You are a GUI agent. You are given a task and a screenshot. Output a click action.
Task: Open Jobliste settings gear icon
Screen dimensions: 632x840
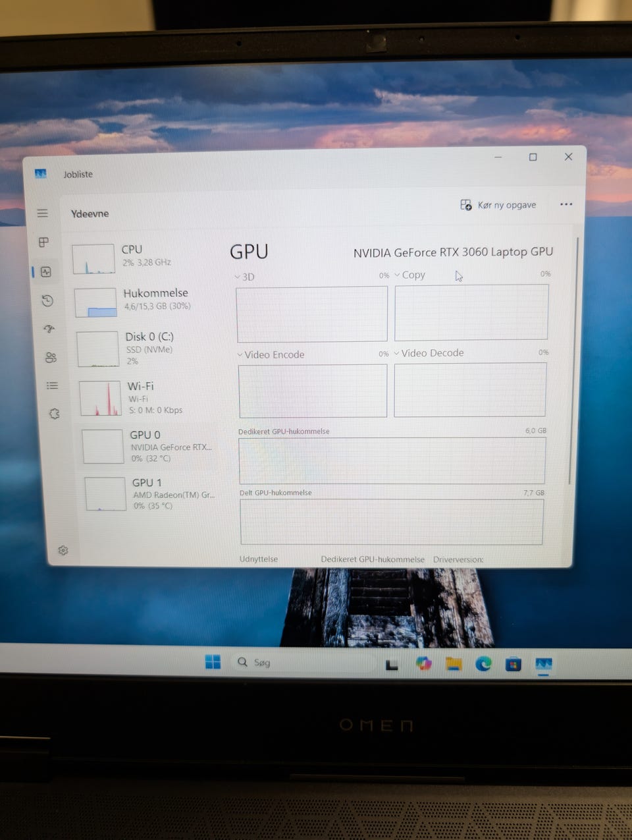63,550
